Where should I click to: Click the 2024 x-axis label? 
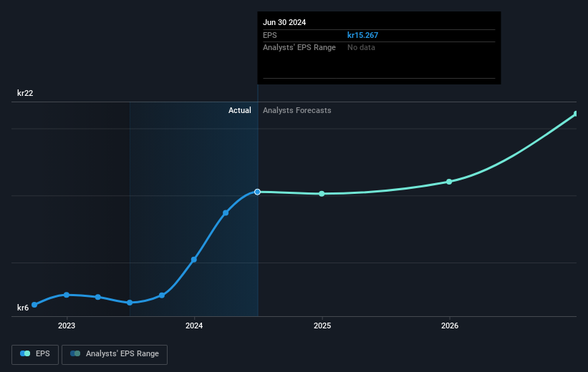point(194,326)
